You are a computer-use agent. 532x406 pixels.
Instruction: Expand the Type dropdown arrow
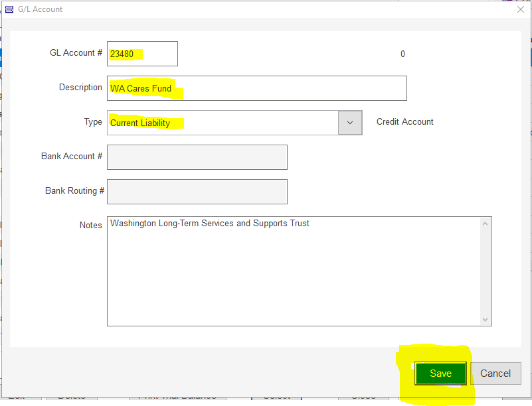click(x=350, y=123)
